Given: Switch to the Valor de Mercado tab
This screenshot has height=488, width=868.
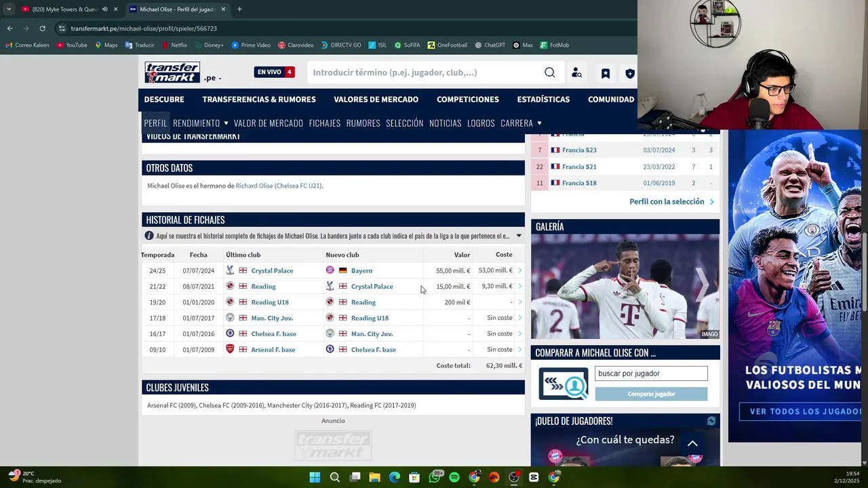Looking at the screenshot, I should pyautogui.click(x=269, y=123).
